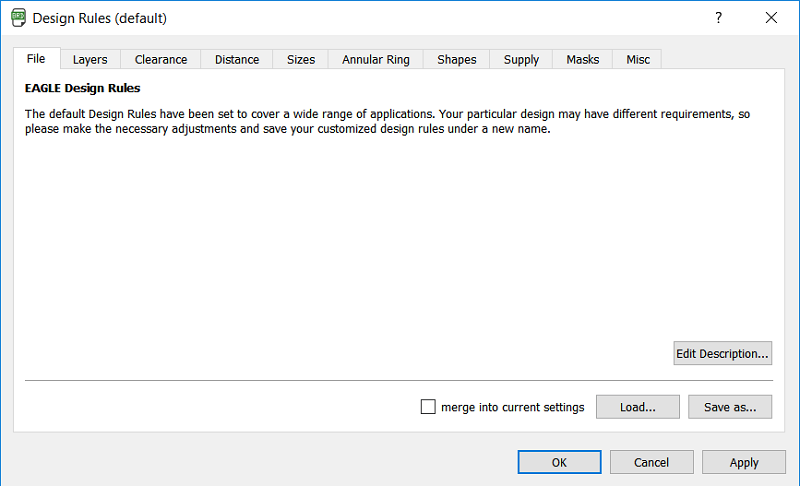Go to the Sizes tab
Image resolution: width=800 pixels, height=486 pixels.
click(x=301, y=60)
